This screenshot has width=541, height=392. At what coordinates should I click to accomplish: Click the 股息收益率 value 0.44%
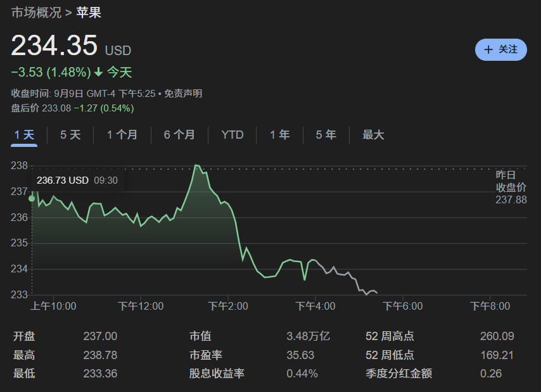tap(302, 374)
